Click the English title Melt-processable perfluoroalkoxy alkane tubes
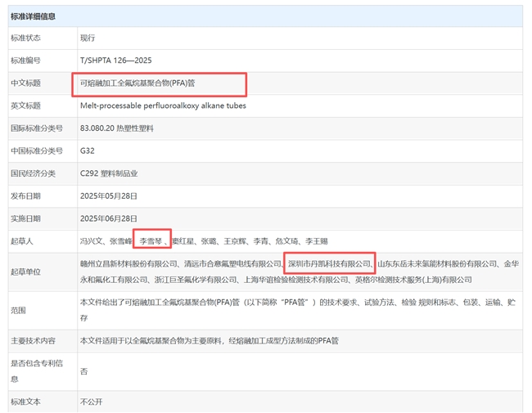This screenshot has height=413, width=532. 163,105
